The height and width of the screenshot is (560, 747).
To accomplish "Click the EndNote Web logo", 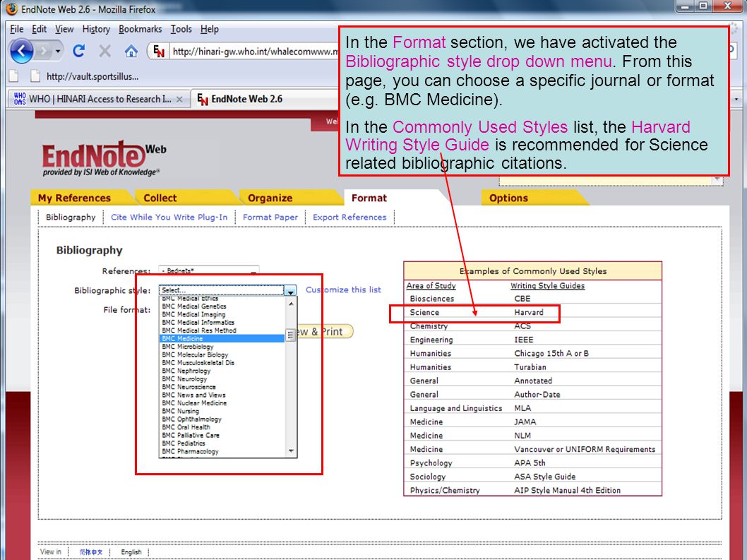I will coord(104,159).
